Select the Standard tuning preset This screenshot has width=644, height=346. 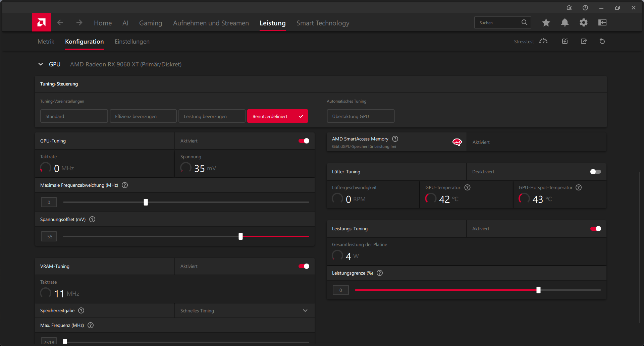click(74, 116)
